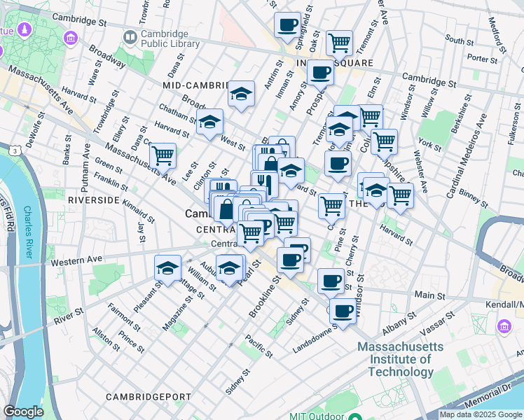
Task: Open the fork and knife restaurant marker
Action: coord(266,185)
